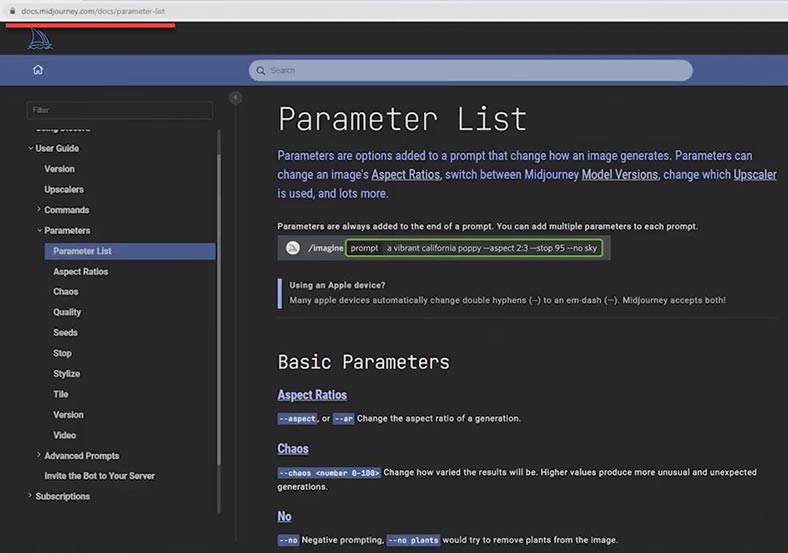
Task: Open Aspect Ratios in sidebar
Action: (x=80, y=271)
